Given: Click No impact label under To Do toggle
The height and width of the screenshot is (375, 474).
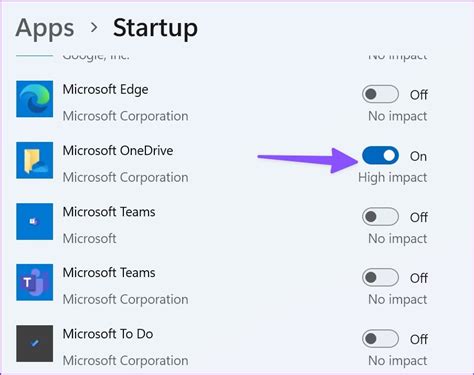Looking at the screenshot, I should (x=398, y=361).
